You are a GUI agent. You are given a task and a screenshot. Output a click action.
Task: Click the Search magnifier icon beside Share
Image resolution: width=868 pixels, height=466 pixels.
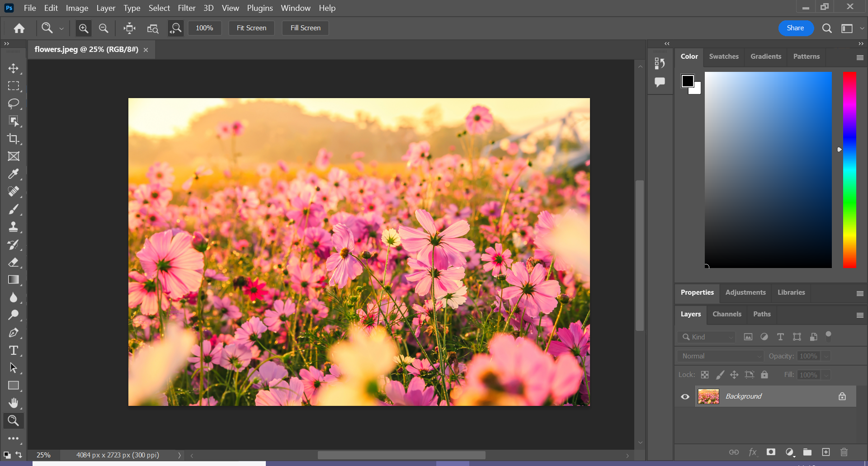pyautogui.click(x=827, y=28)
